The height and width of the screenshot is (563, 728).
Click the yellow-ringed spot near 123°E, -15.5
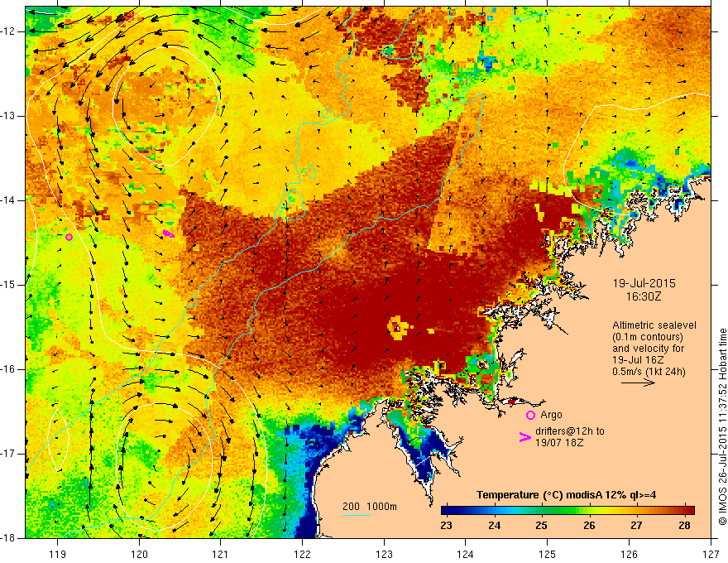coord(397,328)
